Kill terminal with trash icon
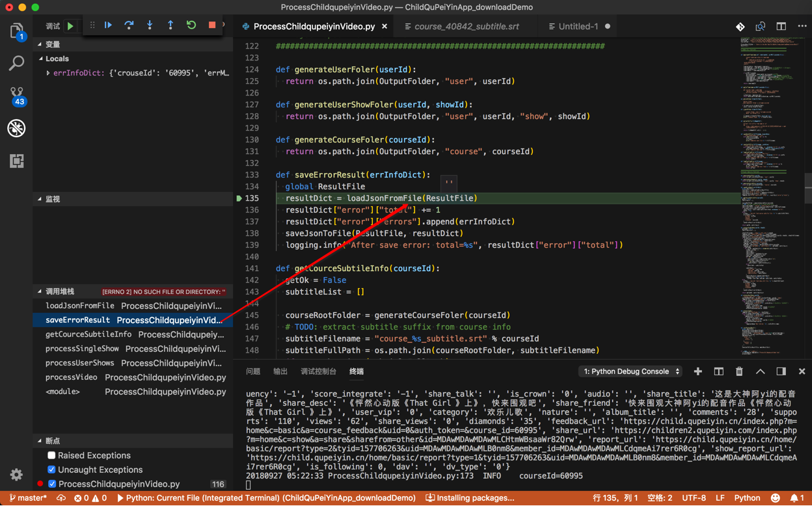This screenshot has height=506, width=812. coord(740,371)
